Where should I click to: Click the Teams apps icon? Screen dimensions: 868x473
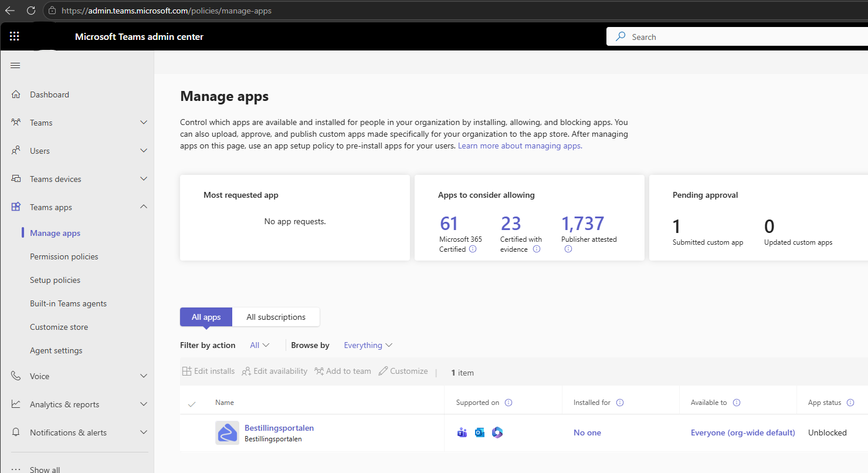[16, 207]
